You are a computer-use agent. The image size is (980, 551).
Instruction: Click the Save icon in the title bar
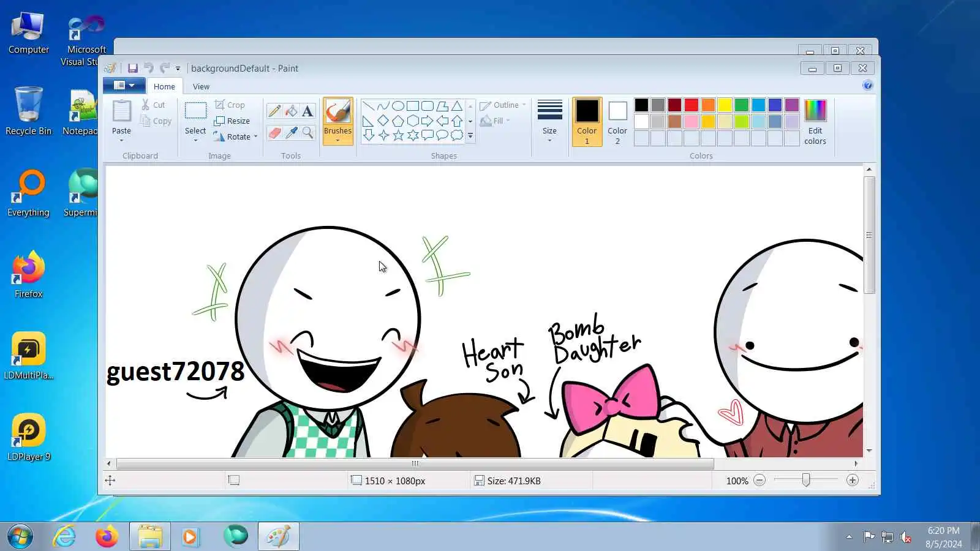coord(132,68)
